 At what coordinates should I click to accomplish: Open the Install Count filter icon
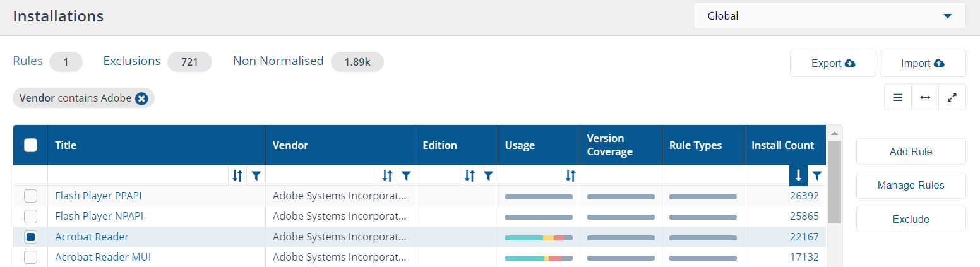[x=816, y=175]
